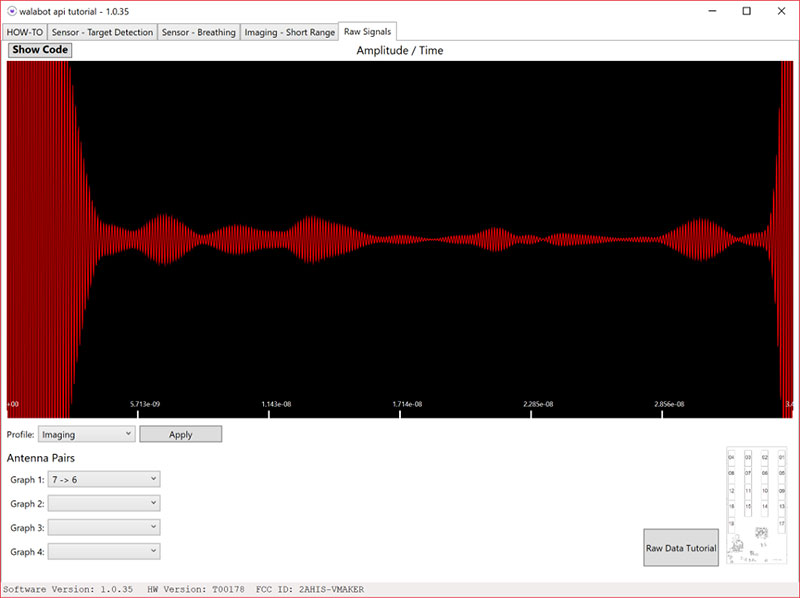Maximize the walabot api tutorial window

click(746, 11)
